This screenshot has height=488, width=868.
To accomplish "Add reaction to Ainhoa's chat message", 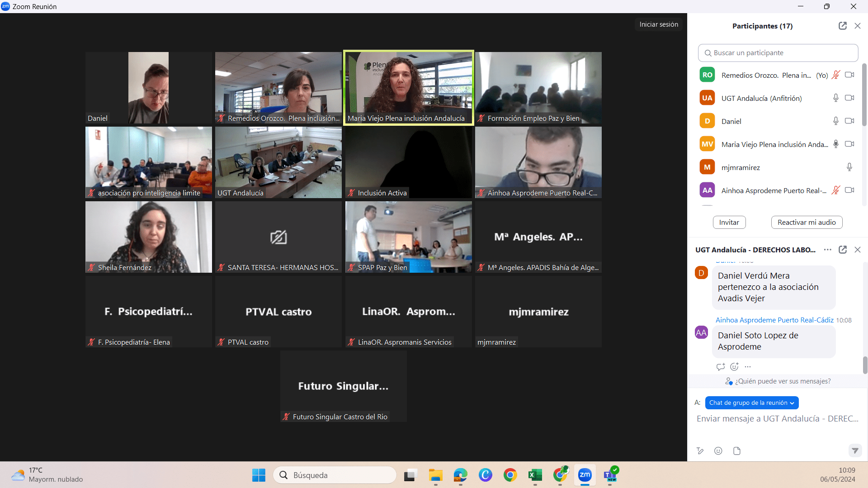I will [x=734, y=366].
